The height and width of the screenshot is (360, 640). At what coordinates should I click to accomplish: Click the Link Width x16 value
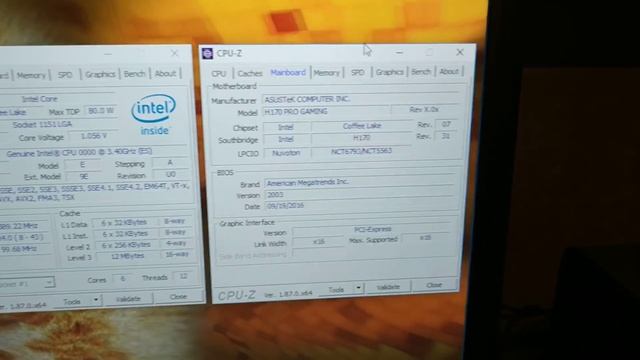click(x=318, y=242)
